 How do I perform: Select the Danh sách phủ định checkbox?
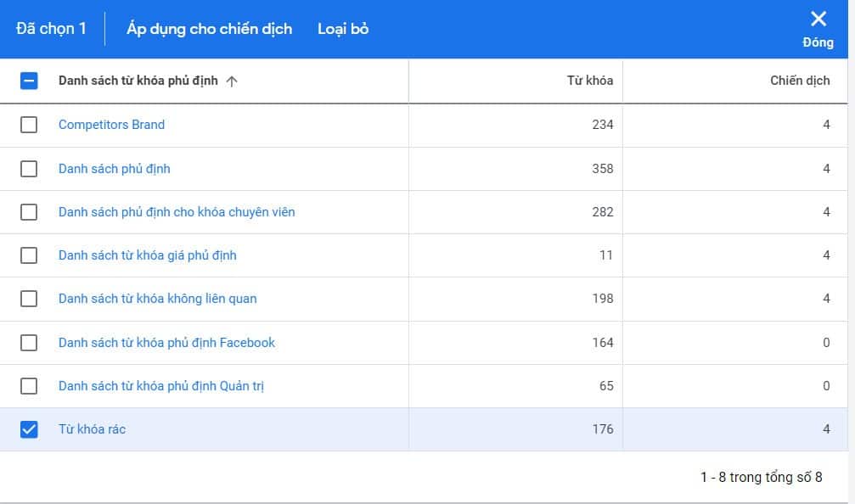(x=29, y=169)
